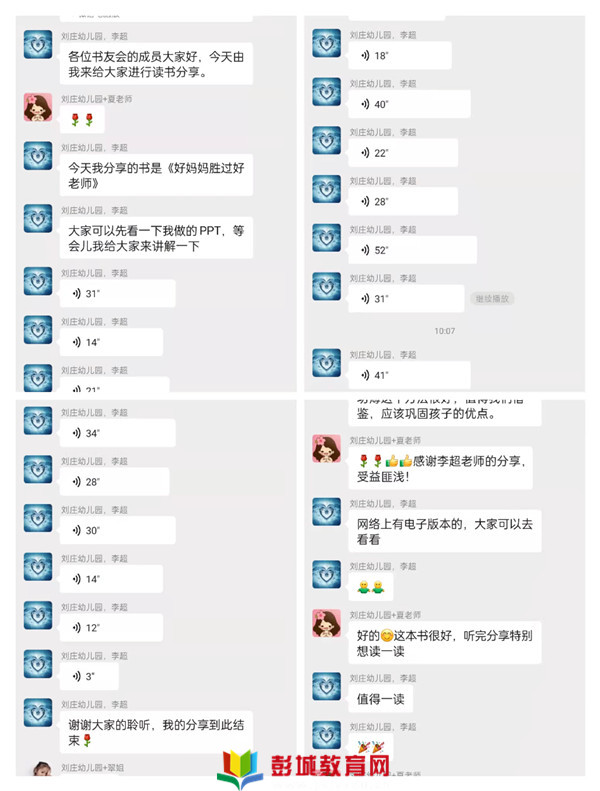Tap the 刘庄幼儿园+夏老师 sender name above tulips
This screenshot has height=791, width=600.
[97, 99]
